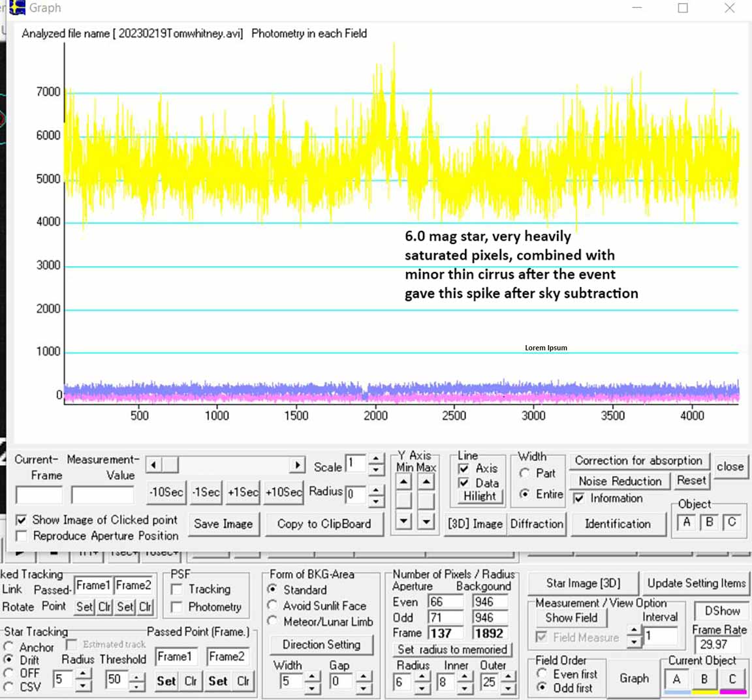The image size is (752, 700).
Task: Select the Entire width radio button
Action: click(525, 494)
